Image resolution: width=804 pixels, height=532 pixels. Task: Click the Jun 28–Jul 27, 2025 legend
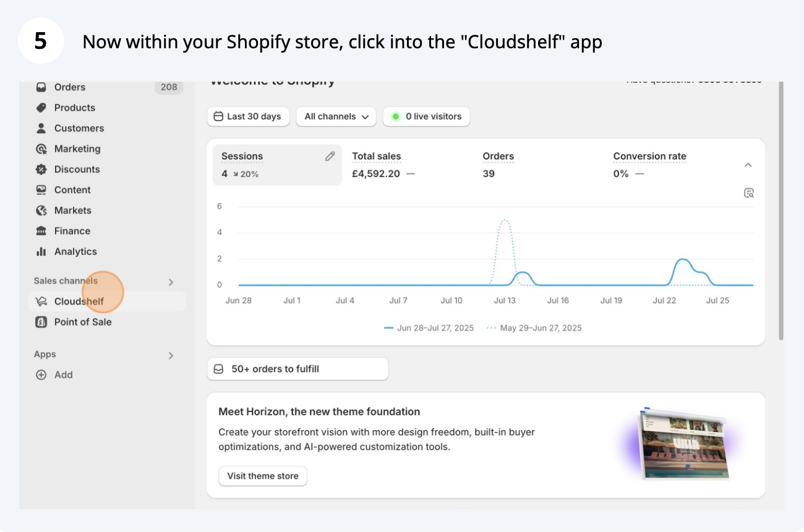[x=429, y=328]
